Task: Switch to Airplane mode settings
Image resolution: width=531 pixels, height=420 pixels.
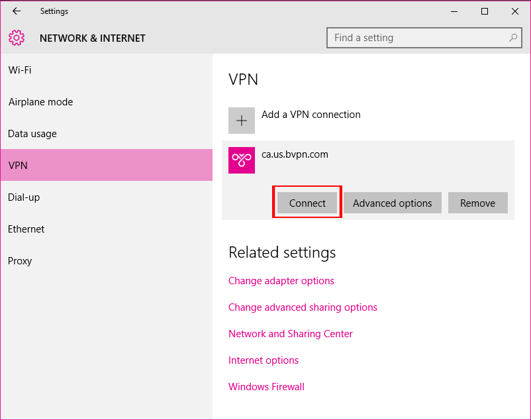Action: pyautogui.click(x=40, y=102)
